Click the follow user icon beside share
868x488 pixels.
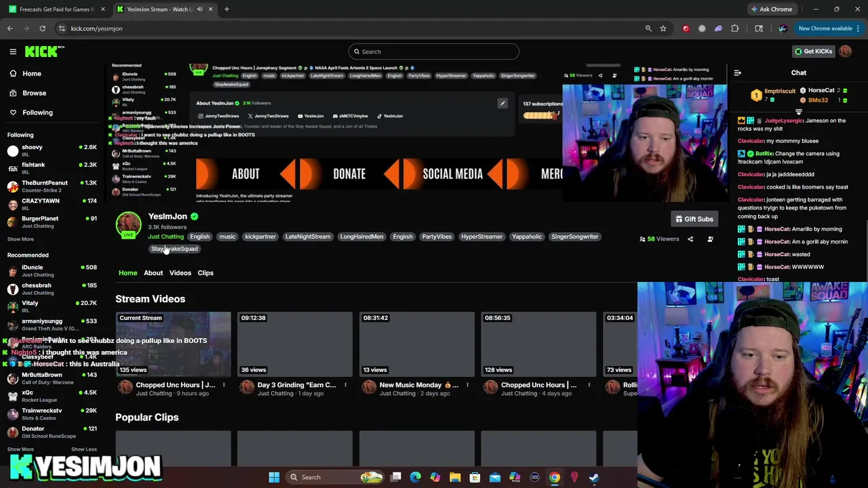[710, 239]
